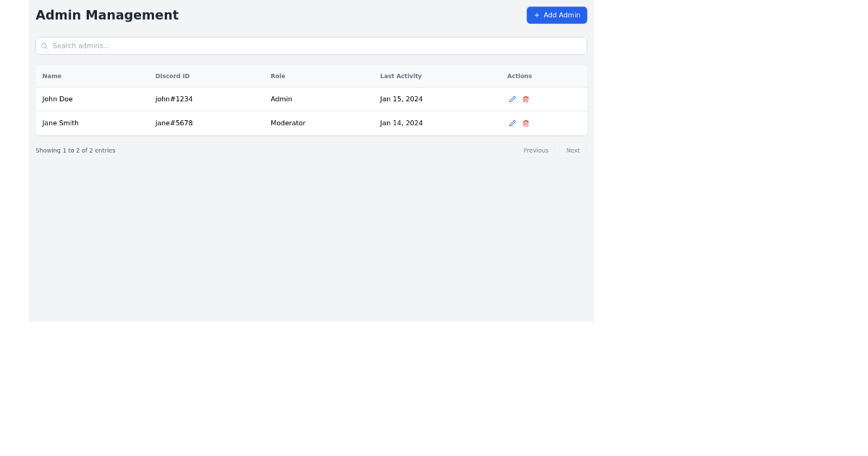Delete Jane Smith using the trash icon
868x456 pixels.
[526, 123]
